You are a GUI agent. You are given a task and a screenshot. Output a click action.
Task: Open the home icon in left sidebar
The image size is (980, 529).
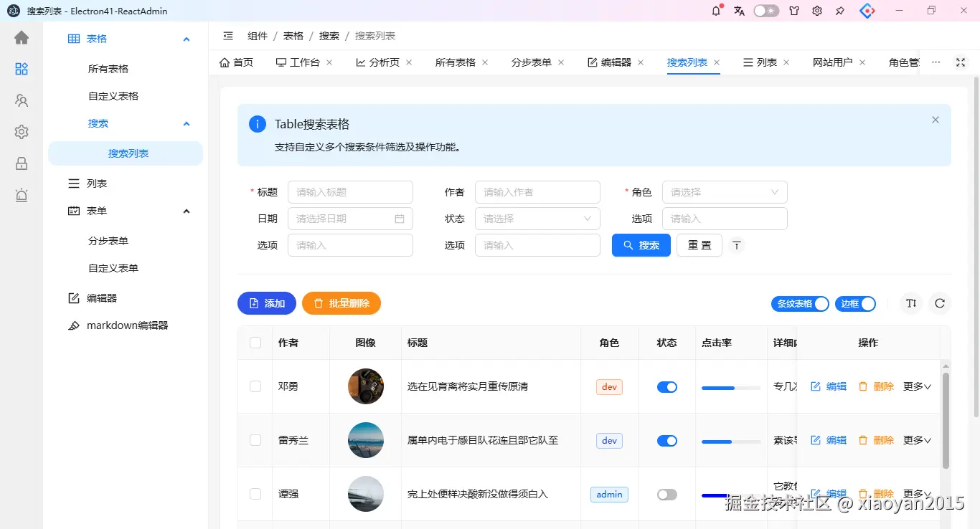coord(22,38)
